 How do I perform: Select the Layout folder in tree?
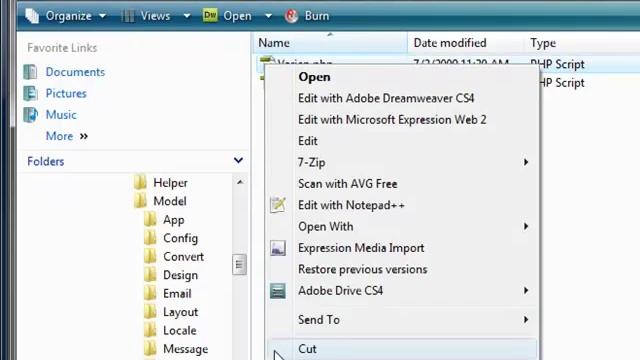point(180,312)
